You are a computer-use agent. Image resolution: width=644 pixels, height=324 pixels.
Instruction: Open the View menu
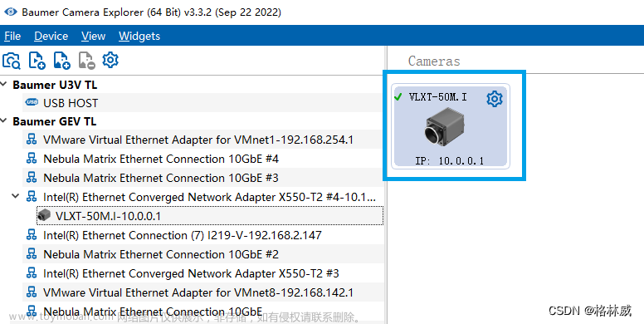(x=93, y=37)
